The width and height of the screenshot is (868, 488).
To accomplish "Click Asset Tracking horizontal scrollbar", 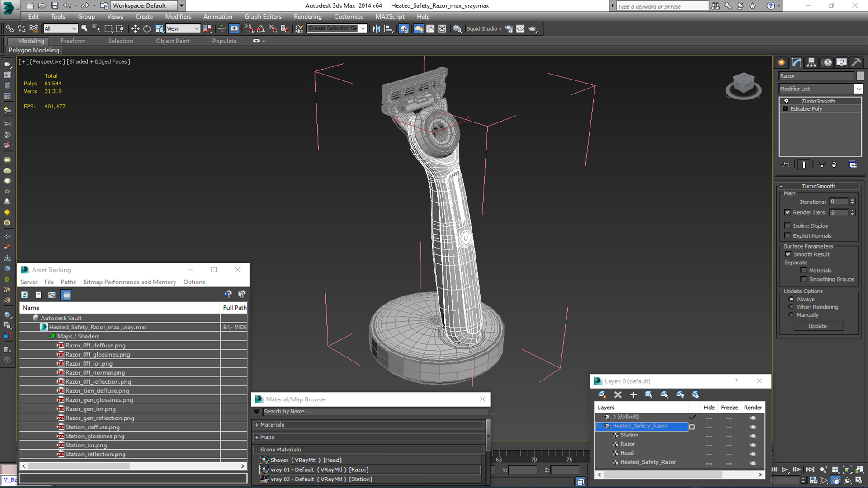I will pyautogui.click(x=133, y=466).
